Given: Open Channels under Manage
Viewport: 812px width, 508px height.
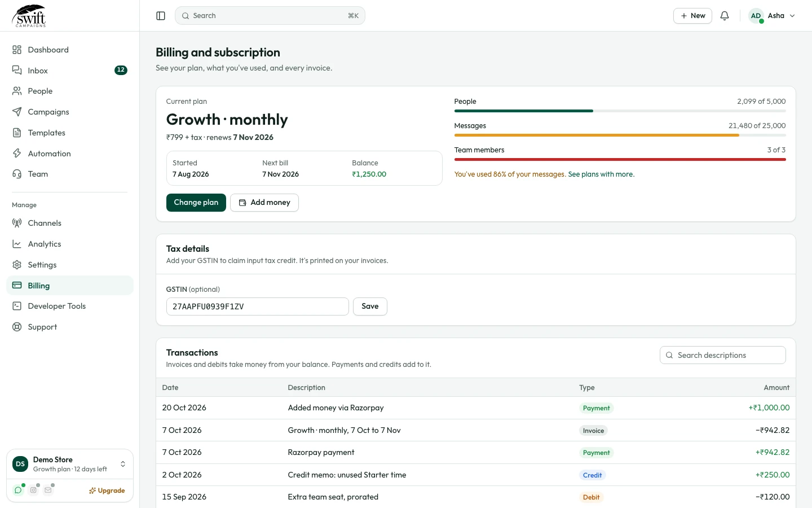Looking at the screenshot, I should point(70,223).
